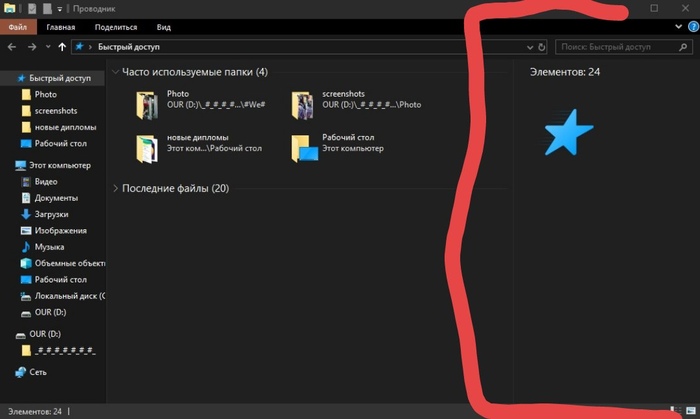The width and height of the screenshot is (700, 419).
Task: Go up one level with Up arrow
Action: (62, 47)
